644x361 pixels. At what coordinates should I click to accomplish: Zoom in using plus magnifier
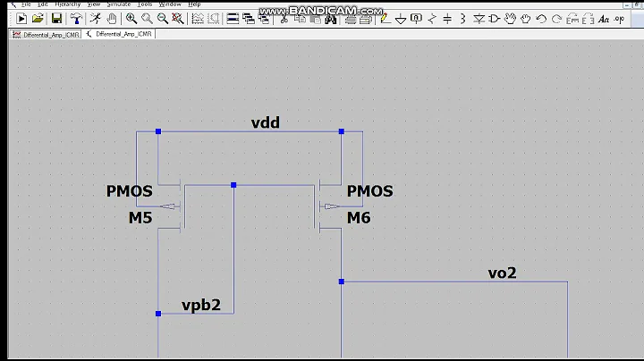(131, 19)
